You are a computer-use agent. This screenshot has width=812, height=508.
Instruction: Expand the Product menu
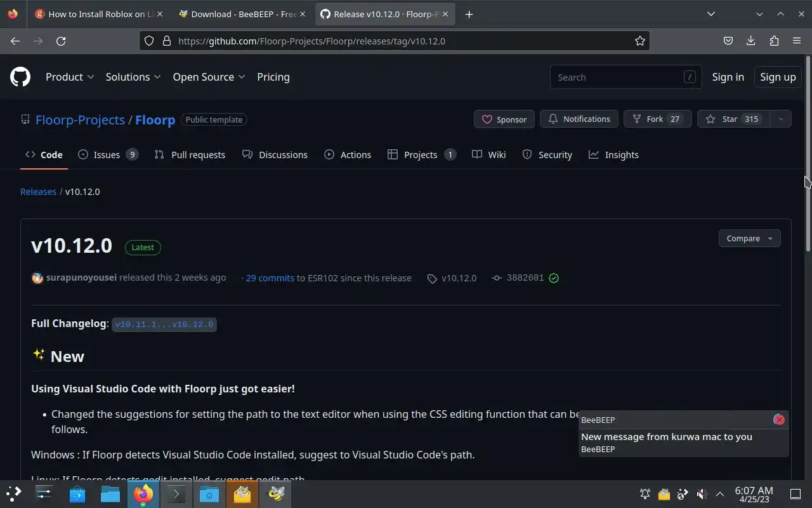tap(70, 77)
